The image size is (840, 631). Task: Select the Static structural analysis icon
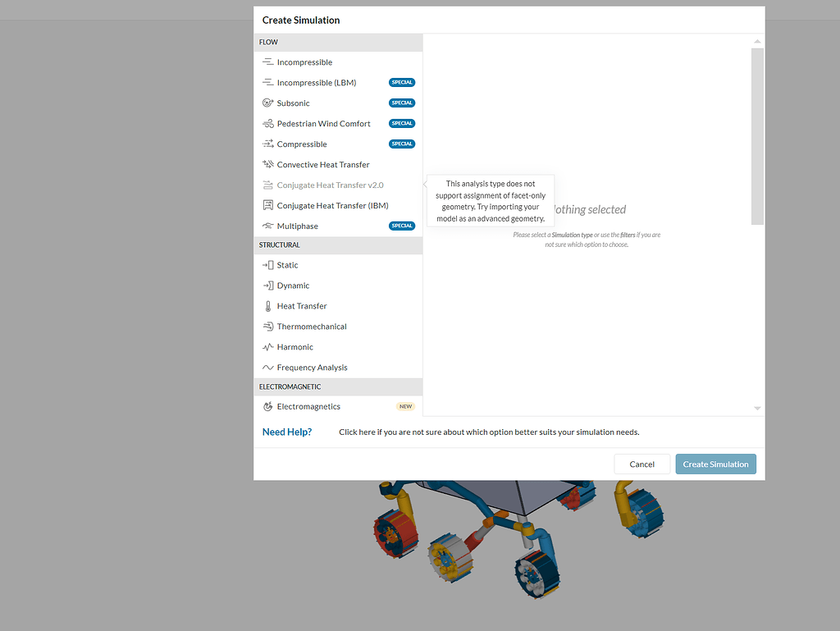[267, 264]
